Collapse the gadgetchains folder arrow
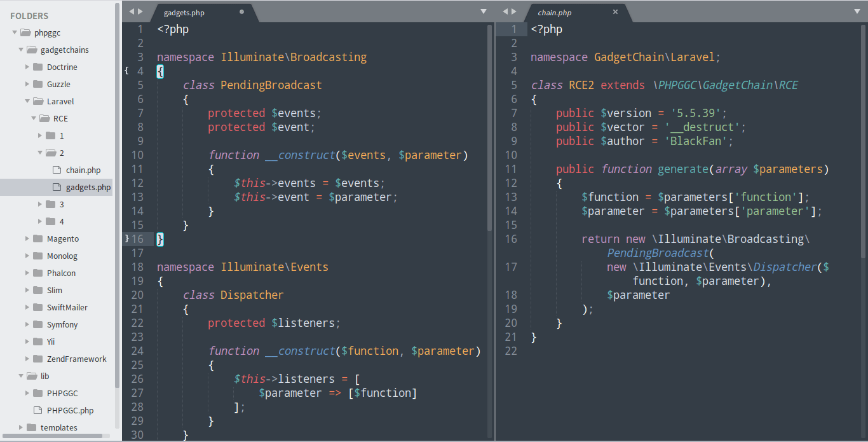The image size is (868, 442). pos(21,50)
